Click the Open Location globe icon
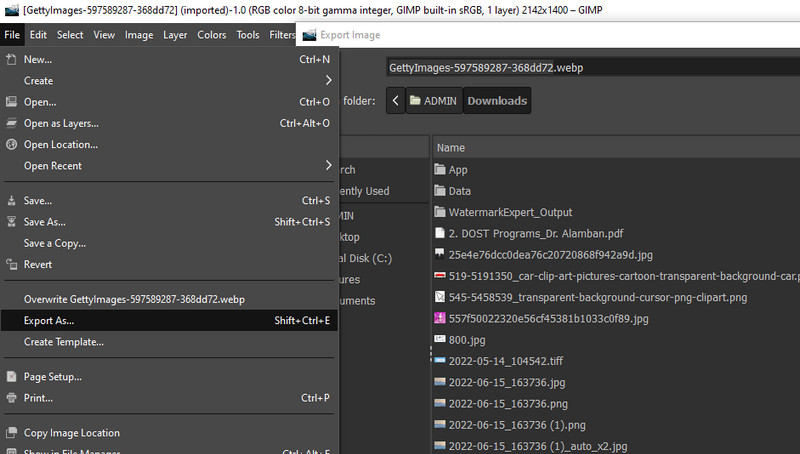Viewport: 800px width, 454px height. point(12,144)
